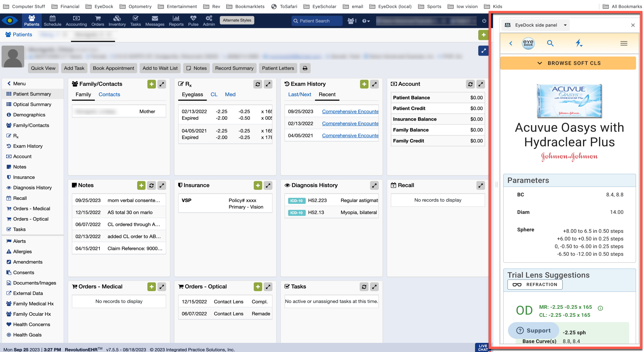This screenshot has width=644, height=352.
Task: Add a new Exam History entry
Action: [x=364, y=84]
